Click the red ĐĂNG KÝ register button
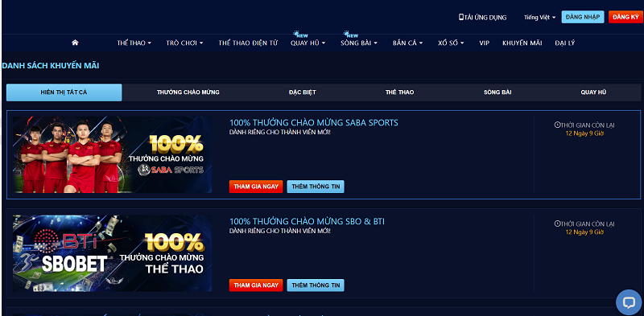The image size is (644, 316). [626, 17]
